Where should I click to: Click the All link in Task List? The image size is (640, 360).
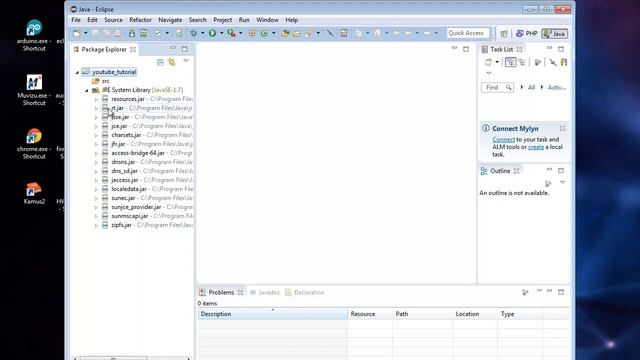tap(531, 87)
